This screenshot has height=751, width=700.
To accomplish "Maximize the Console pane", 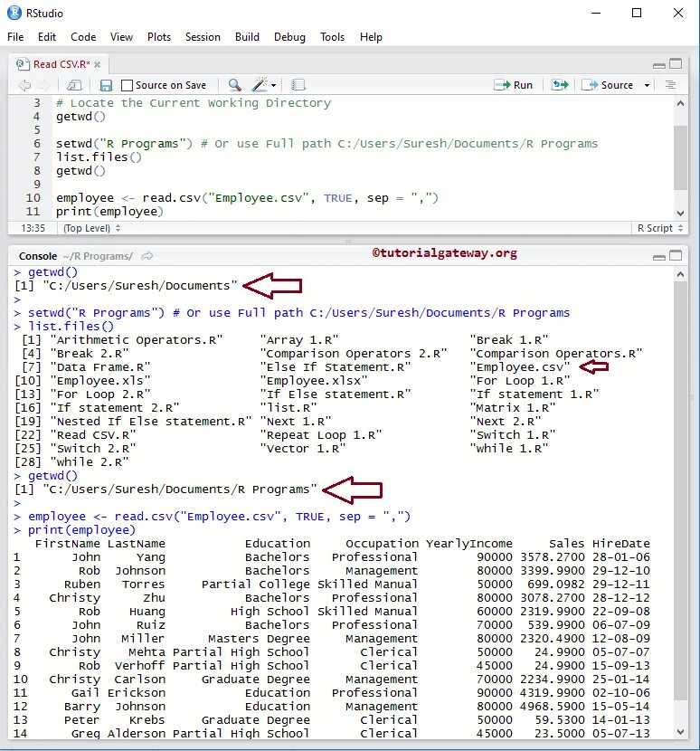I will [x=676, y=255].
